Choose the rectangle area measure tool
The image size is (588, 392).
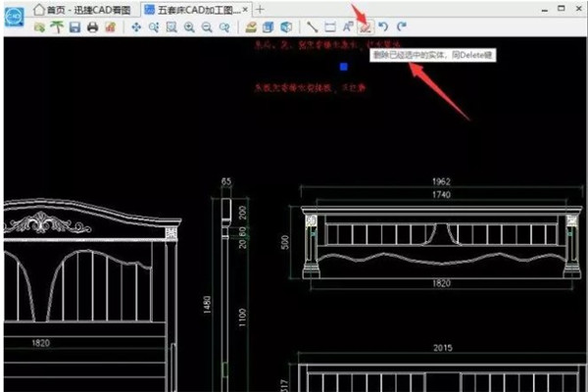329,27
